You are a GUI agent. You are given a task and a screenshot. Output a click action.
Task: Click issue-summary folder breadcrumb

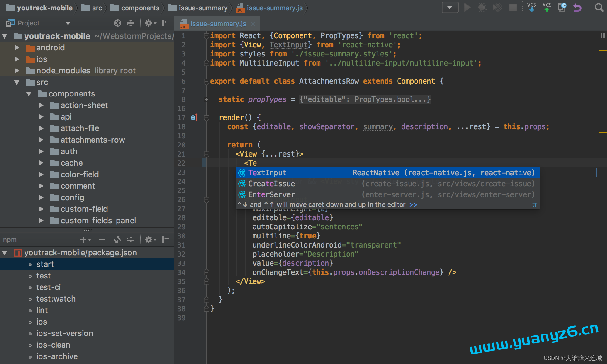click(198, 8)
